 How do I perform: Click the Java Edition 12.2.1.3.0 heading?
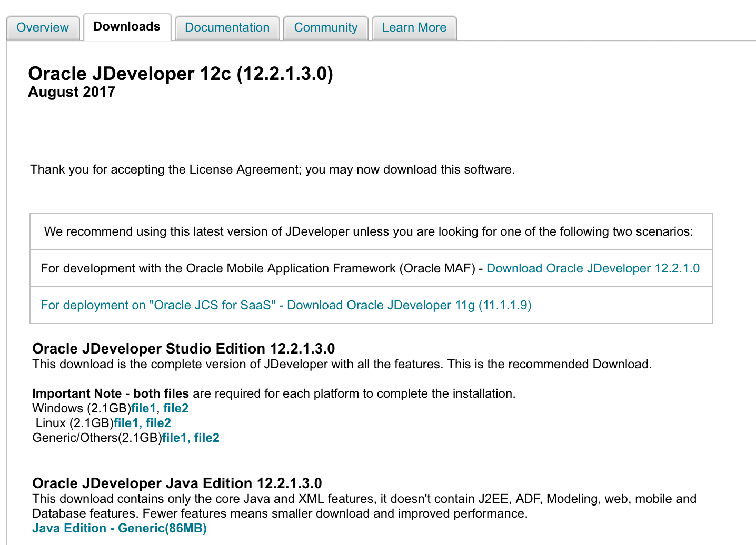[x=177, y=483]
